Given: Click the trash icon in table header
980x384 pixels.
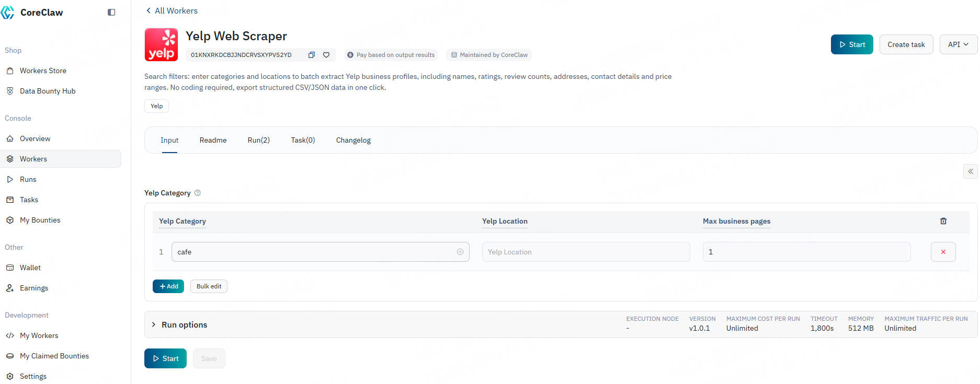Looking at the screenshot, I should pos(943,221).
